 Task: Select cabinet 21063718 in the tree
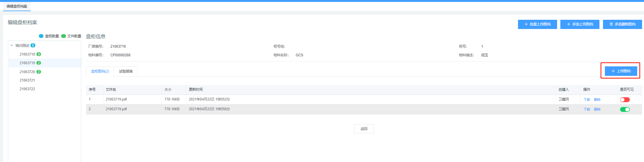[x=27, y=54]
